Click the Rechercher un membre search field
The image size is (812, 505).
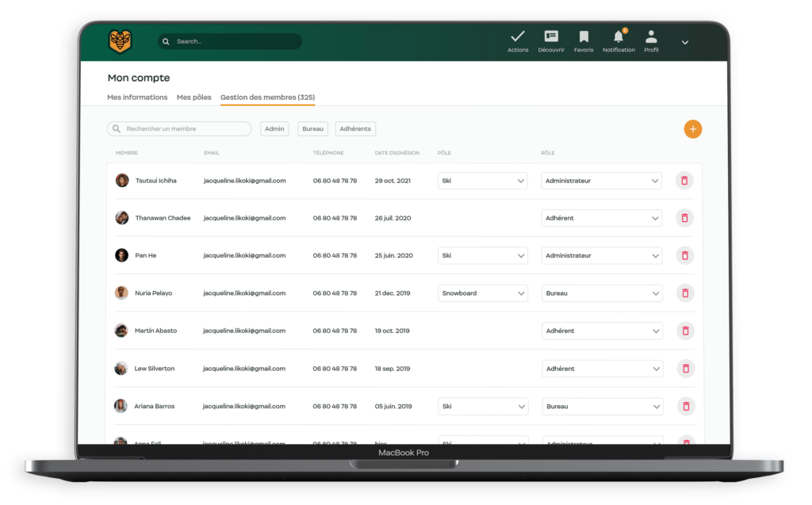pyautogui.click(x=183, y=128)
